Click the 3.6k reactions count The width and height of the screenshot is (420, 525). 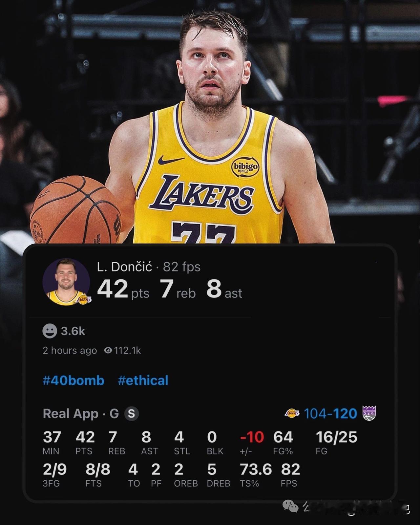(x=73, y=331)
